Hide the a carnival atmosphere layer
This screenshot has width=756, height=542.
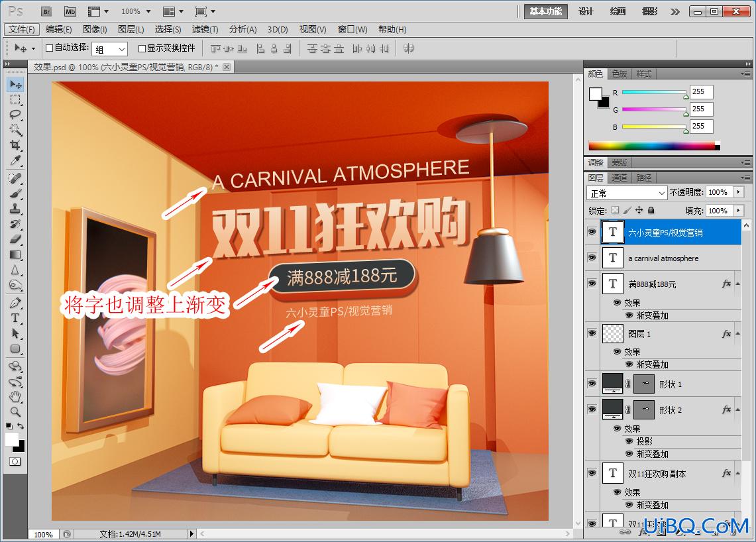(592, 258)
